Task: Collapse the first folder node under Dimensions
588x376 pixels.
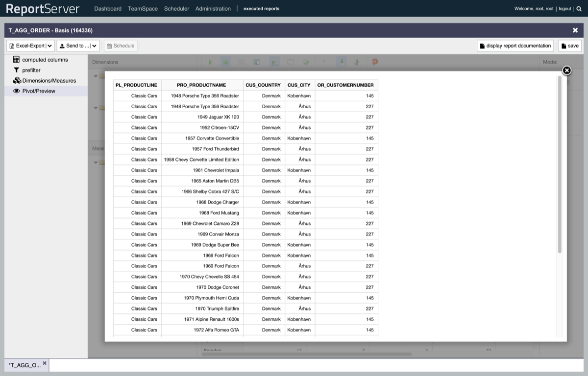Action: (96, 76)
